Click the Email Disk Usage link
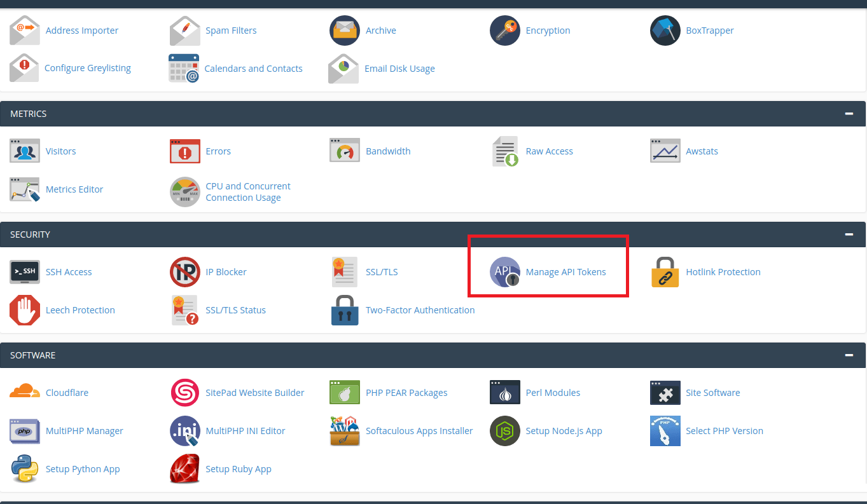The image size is (867, 504). click(399, 69)
